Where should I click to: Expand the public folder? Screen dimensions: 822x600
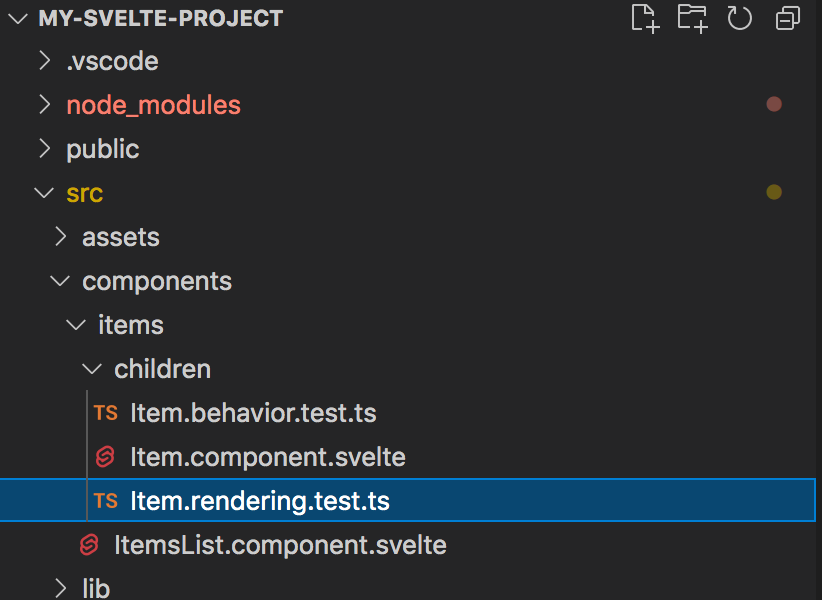click(45, 149)
